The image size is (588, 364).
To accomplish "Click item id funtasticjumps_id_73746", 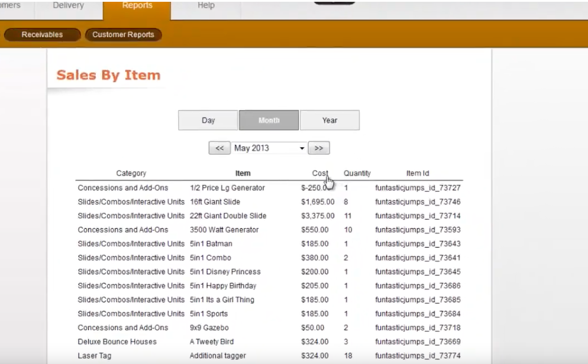I will click(418, 202).
